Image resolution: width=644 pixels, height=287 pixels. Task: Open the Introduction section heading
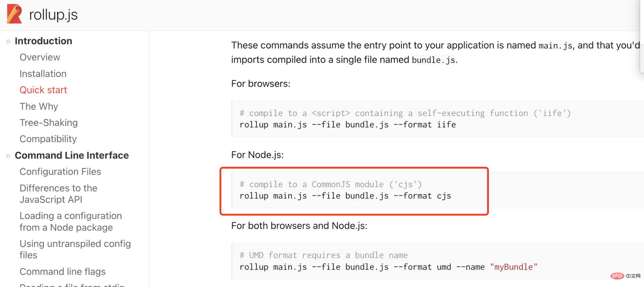tap(43, 41)
